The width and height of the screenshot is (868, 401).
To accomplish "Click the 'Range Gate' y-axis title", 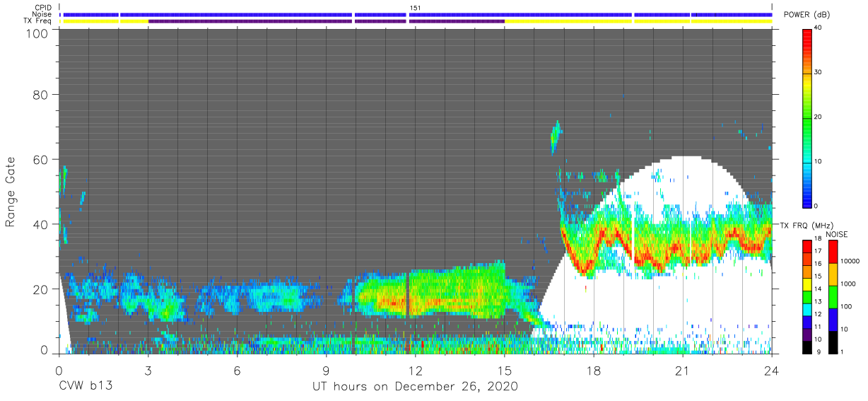I will pos(11,191).
